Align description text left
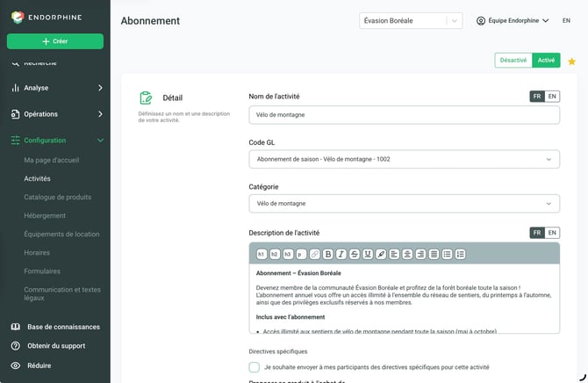Image resolution: width=588 pixels, height=383 pixels. point(394,254)
